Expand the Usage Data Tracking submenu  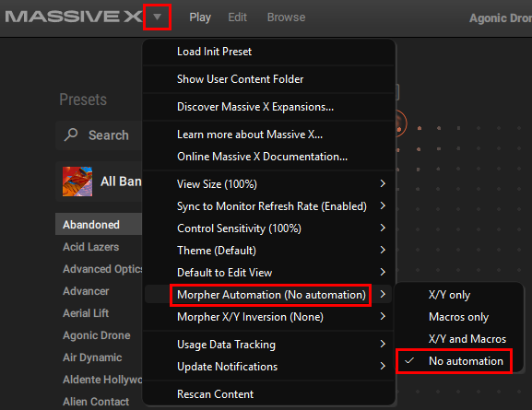268,345
